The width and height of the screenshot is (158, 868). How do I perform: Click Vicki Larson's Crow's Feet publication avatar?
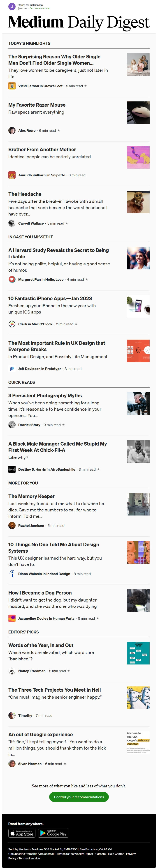coord(12,86)
